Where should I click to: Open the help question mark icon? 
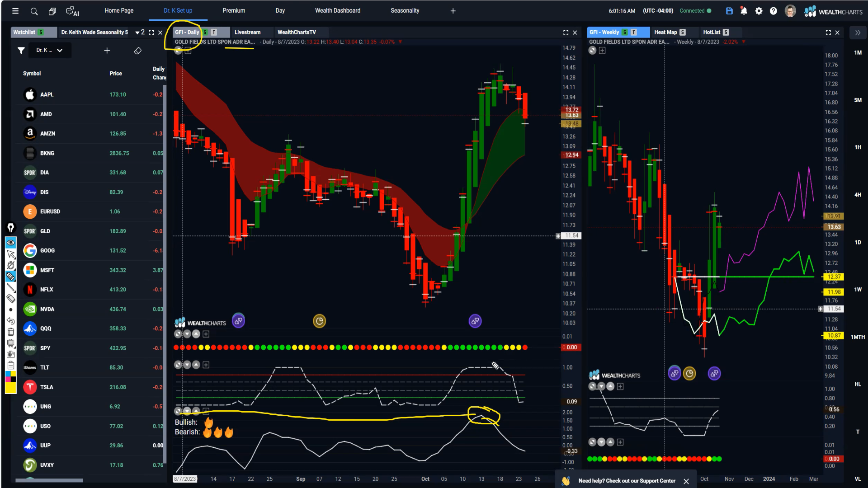[774, 11]
